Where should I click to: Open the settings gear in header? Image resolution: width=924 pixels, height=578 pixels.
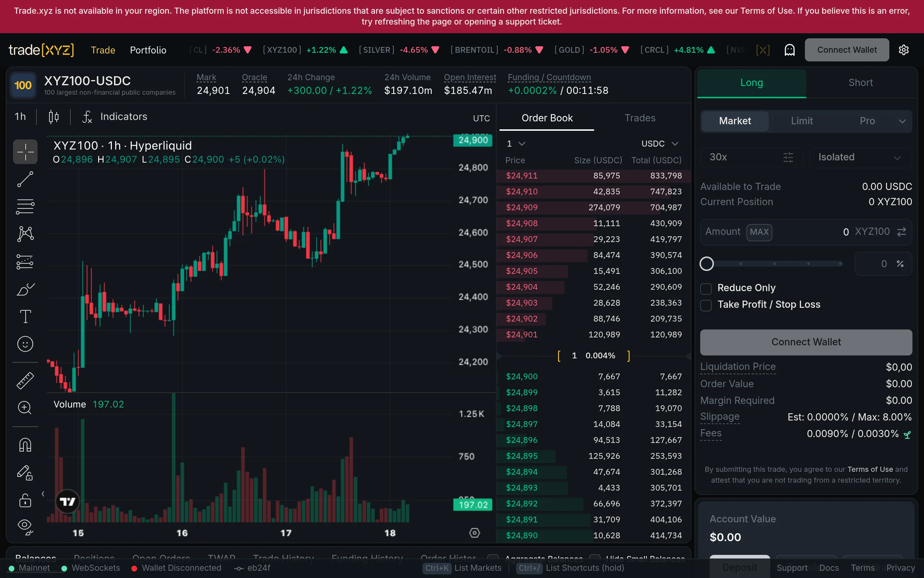[904, 50]
